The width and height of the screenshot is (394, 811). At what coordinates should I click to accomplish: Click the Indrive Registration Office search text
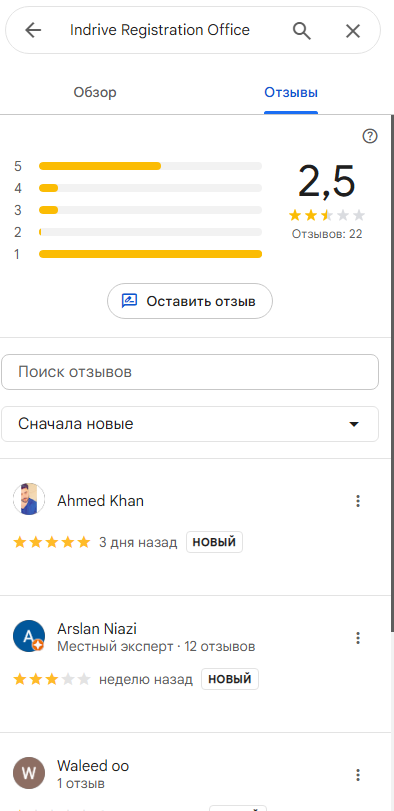(x=160, y=30)
